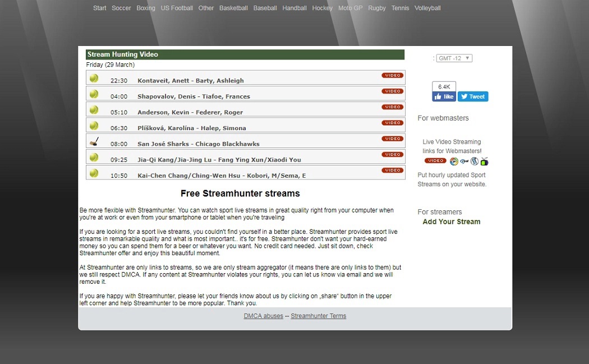The image size is (589, 364).
Task: Open the DMCA abuses link
Action: (263, 316)
